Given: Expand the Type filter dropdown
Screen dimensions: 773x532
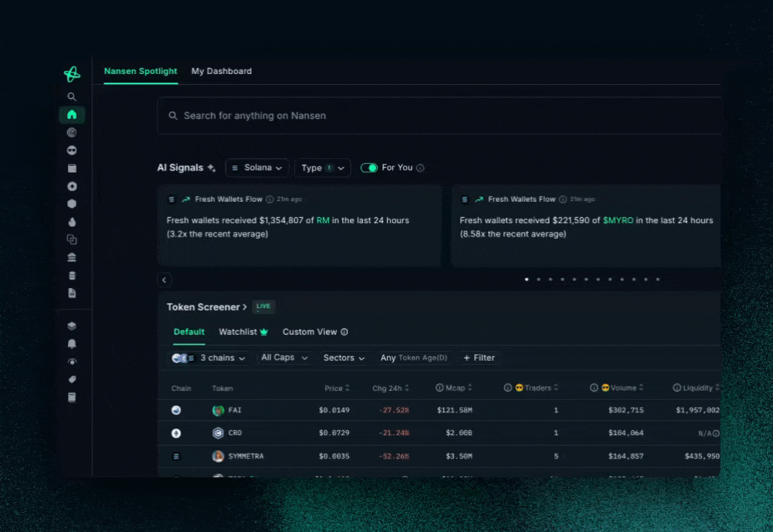Looking at the screenshot, I should pyautogui.click(x=322, y=168).
